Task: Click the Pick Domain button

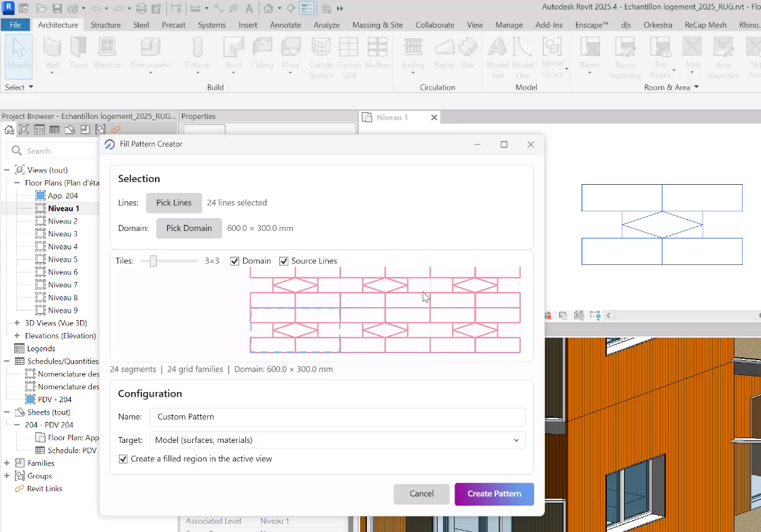Action: click(x=189, y=228)
